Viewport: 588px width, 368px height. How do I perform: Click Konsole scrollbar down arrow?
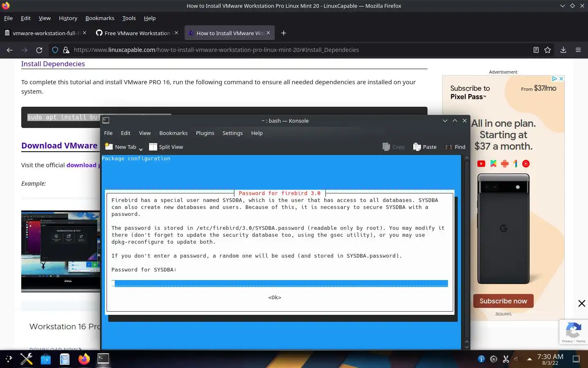pyautogui.click(x=467, y=347)
